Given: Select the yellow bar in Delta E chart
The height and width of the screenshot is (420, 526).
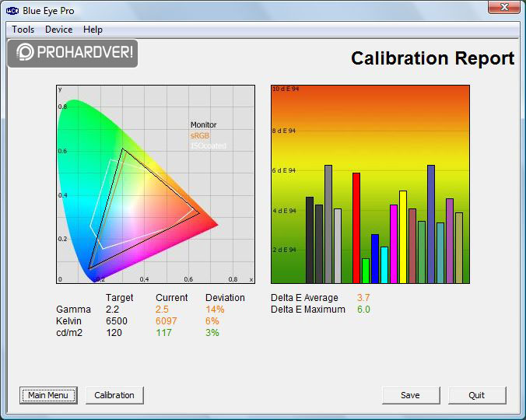Looking at the screenshot, I should tap(403, 236).
